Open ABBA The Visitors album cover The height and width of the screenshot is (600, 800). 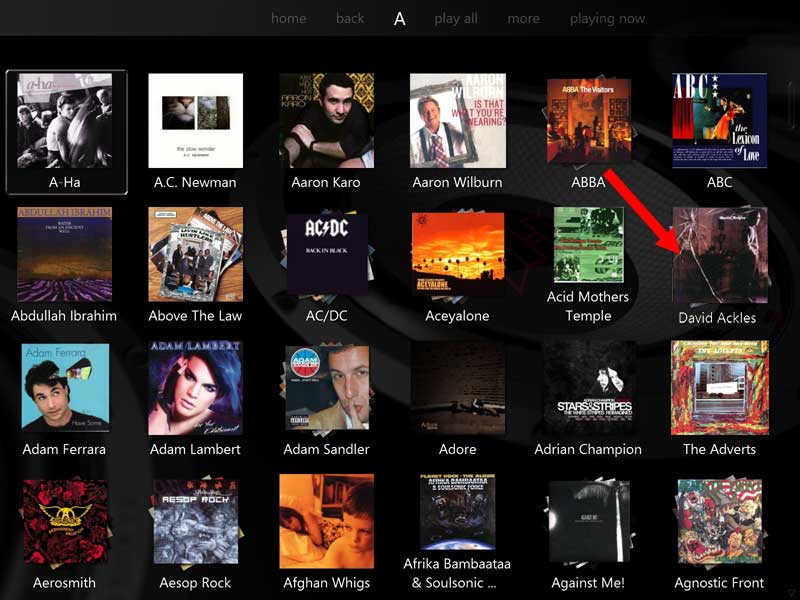589,121
